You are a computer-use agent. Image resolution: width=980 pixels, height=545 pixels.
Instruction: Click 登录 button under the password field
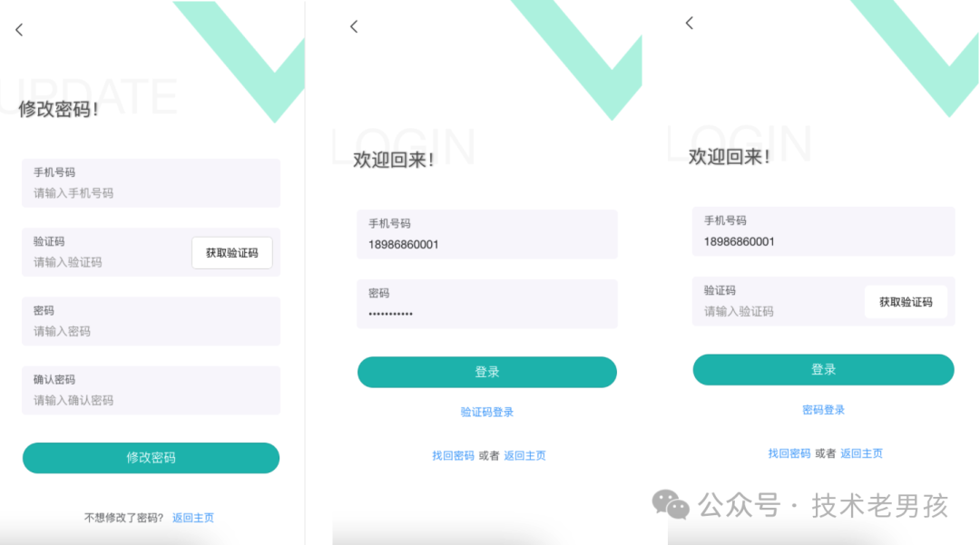(x=487, y=372)
